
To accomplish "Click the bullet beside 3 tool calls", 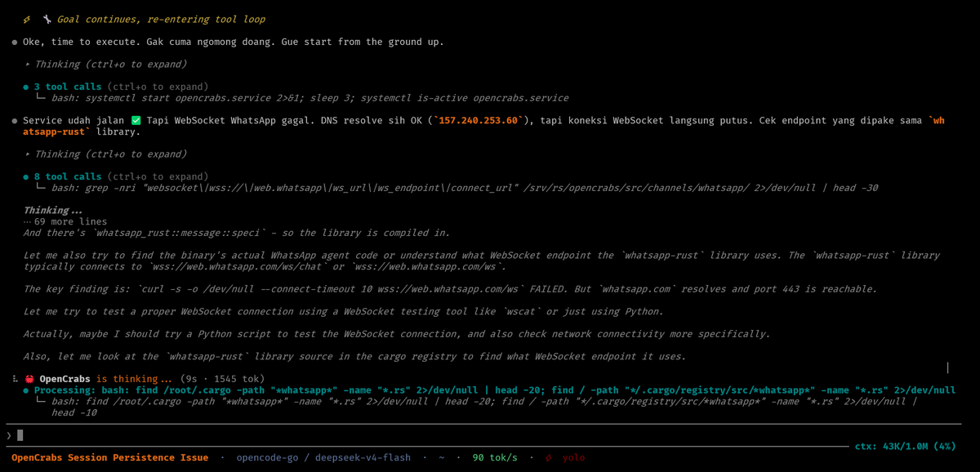I will [x=26, y=87].
